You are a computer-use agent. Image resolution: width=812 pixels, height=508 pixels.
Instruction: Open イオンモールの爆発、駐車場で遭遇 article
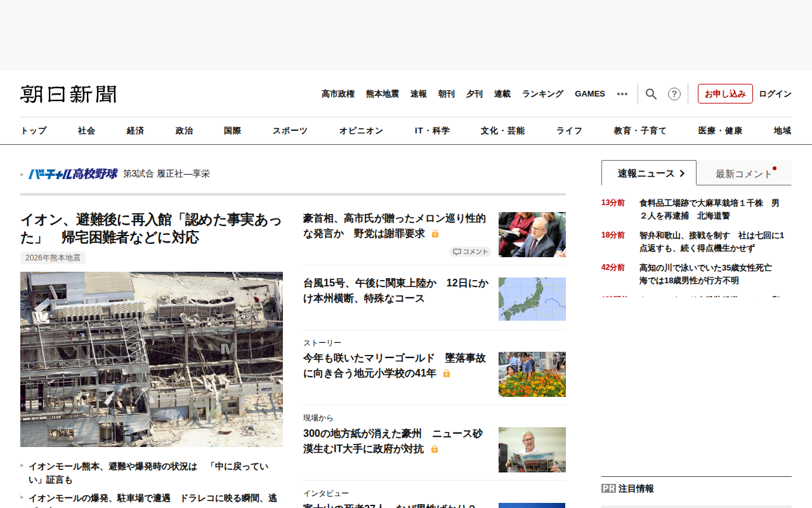tap(153, 500)
